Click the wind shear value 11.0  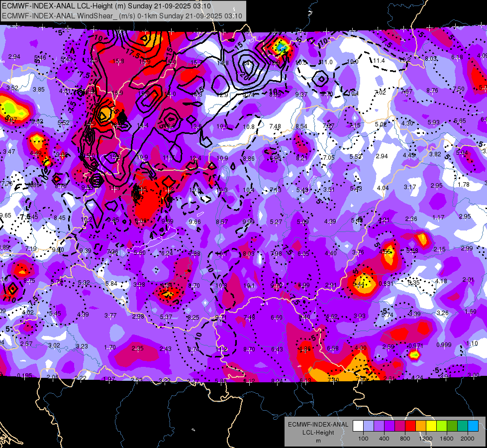[326, 62]
